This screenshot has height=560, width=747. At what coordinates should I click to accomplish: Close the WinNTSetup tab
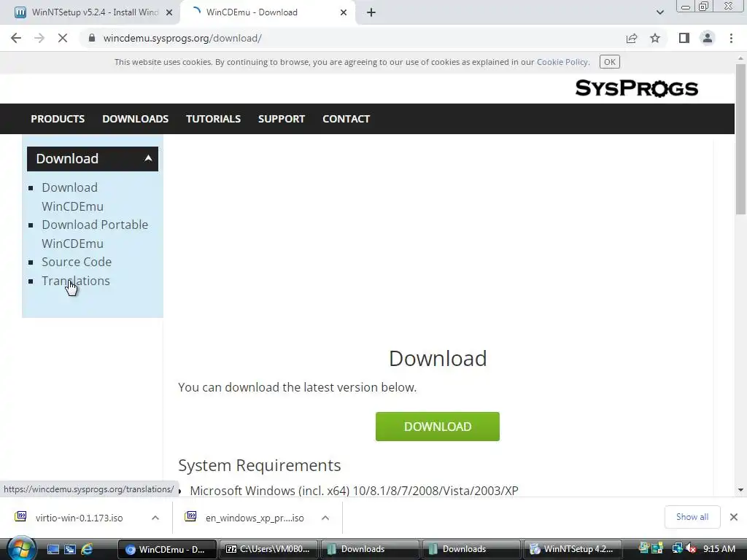[169, 12]
